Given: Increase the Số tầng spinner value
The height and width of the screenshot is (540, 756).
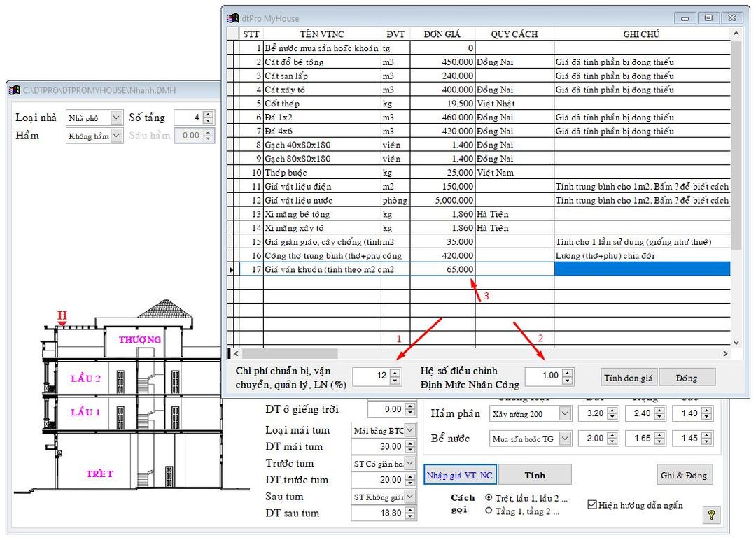Looking at the screenshot, I should click(x=209, y=114).
